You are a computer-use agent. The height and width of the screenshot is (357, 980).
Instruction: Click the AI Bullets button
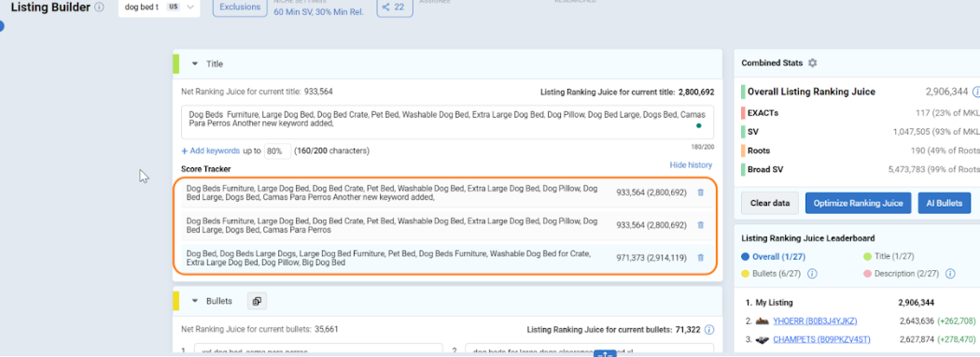(x=944, y=203)
